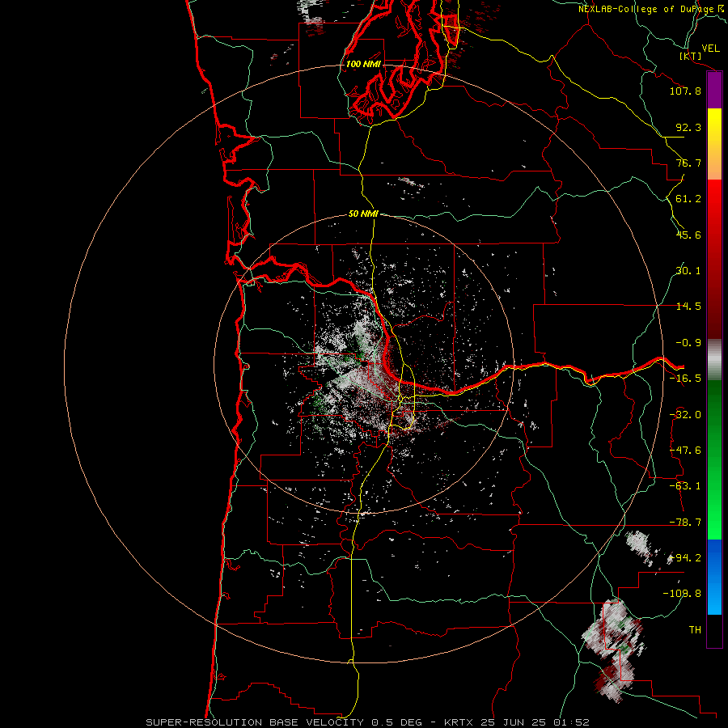
Task: Select the 45.6 scale value
Action: 688,235
